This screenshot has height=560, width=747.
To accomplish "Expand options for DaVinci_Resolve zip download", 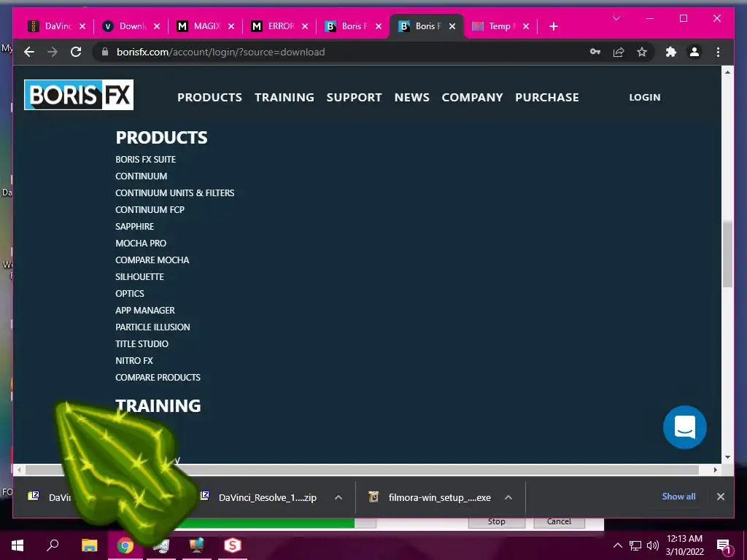I will coord(338,497).
